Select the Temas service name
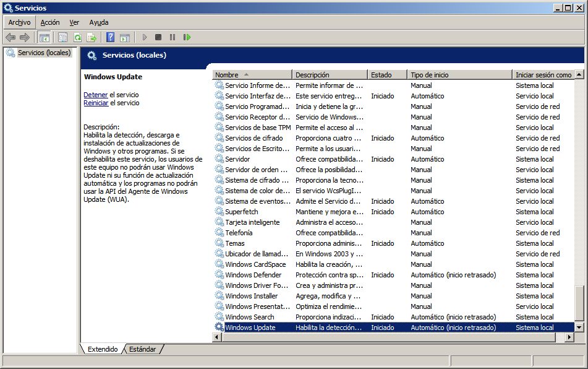 click(235, 243)
